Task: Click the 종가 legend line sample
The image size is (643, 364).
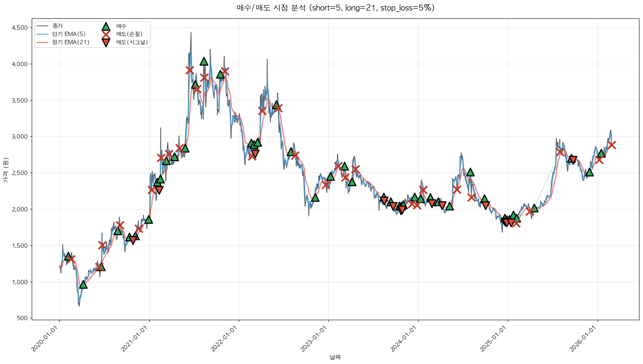Action: click(x=42, y=26)
